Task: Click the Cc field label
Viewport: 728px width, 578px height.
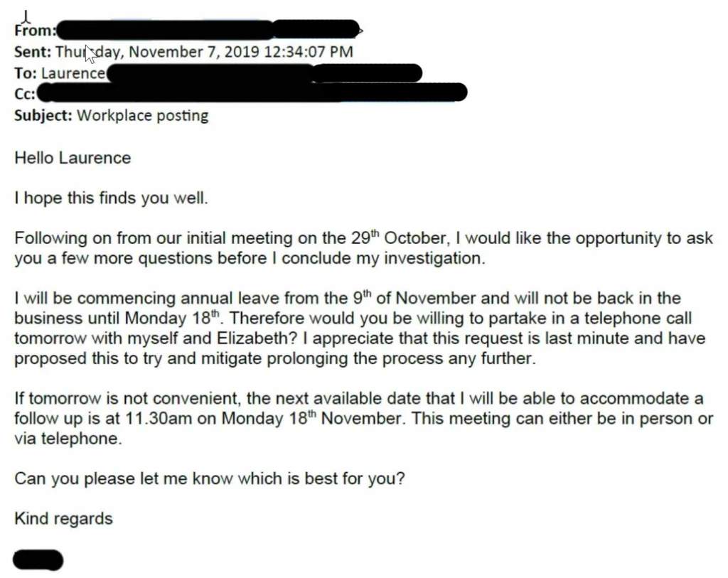Action: coord(25,93)
